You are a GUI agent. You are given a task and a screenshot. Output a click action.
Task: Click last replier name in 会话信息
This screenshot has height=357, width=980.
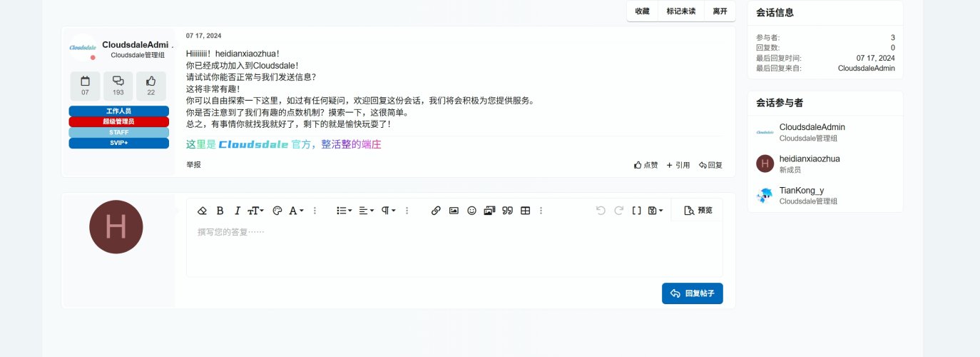(867, 69)
